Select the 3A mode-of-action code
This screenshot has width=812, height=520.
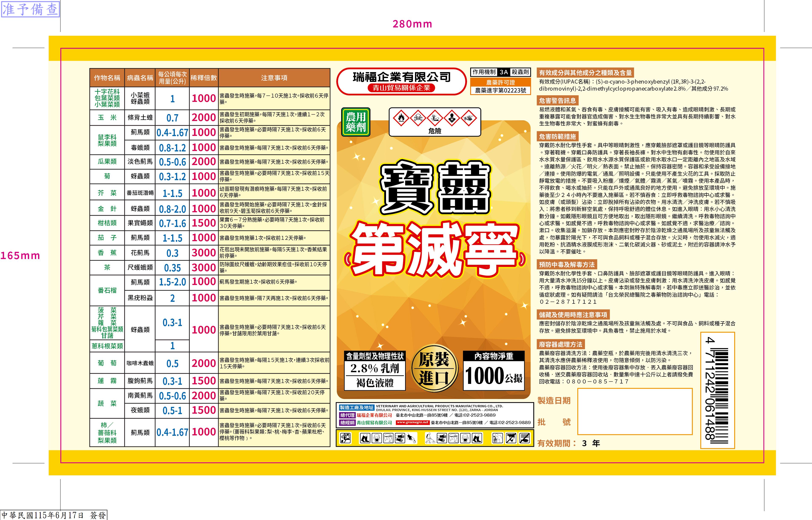click(504, 72)
